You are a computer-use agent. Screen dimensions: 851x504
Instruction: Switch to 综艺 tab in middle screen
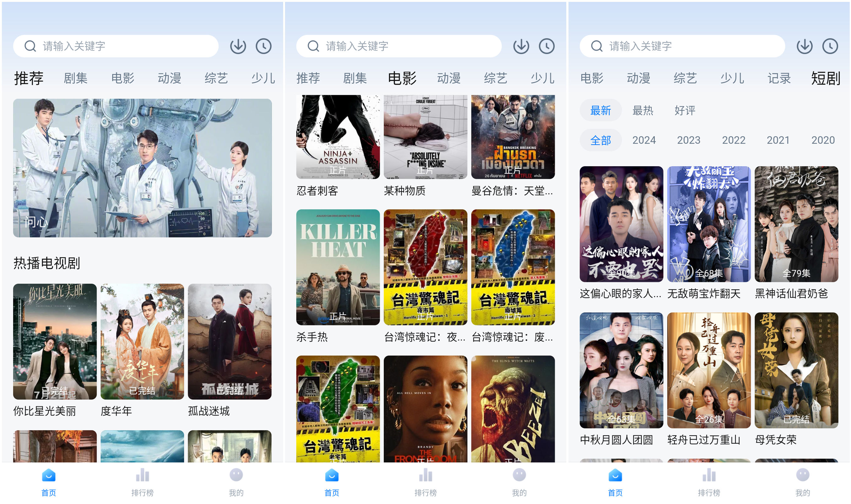[x=496, y=78]
